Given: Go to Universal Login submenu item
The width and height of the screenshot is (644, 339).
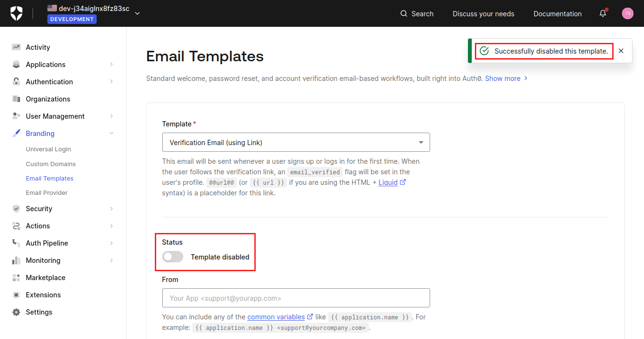Looking at the screenshot, I should coord(48,149).
